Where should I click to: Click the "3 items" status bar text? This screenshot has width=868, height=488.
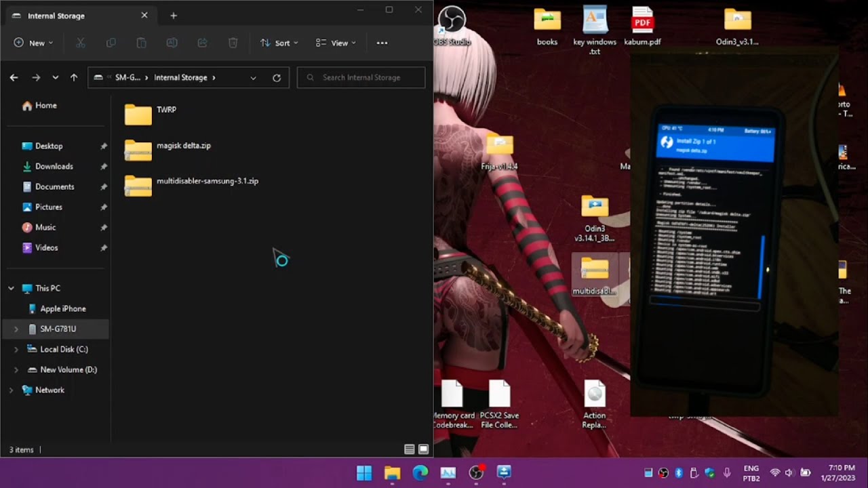[x=22, y=449]
